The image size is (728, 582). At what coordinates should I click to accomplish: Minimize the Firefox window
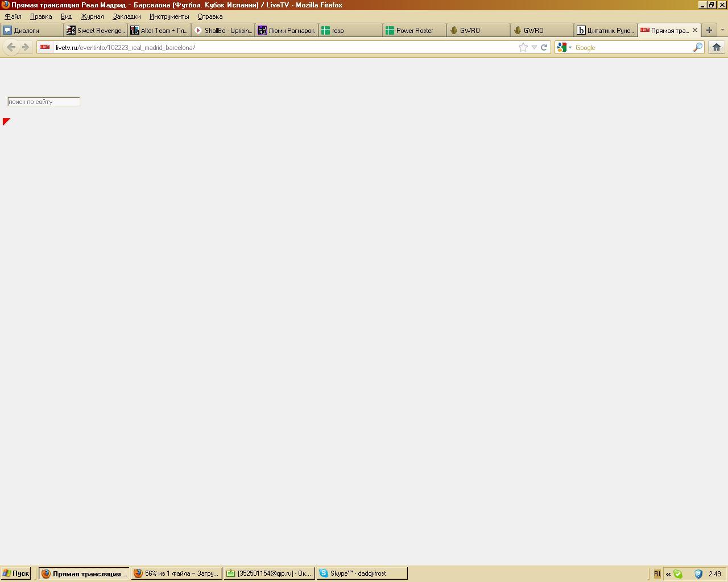(702, 5)
